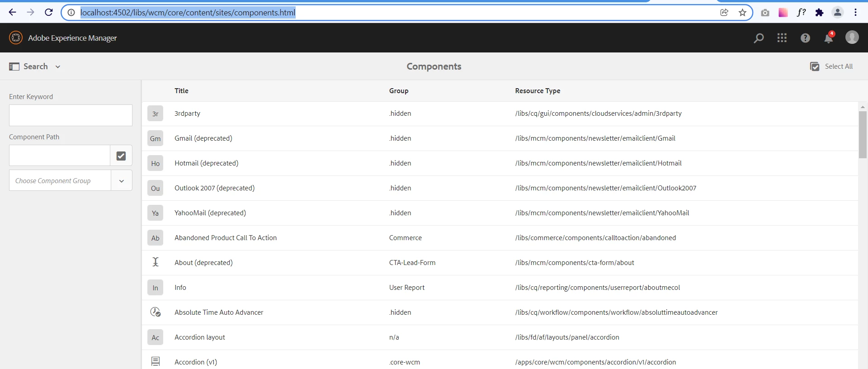The image size is (868, 369).
Task: Toggle the Component Path checkbox button
Action: coord(121,156)
